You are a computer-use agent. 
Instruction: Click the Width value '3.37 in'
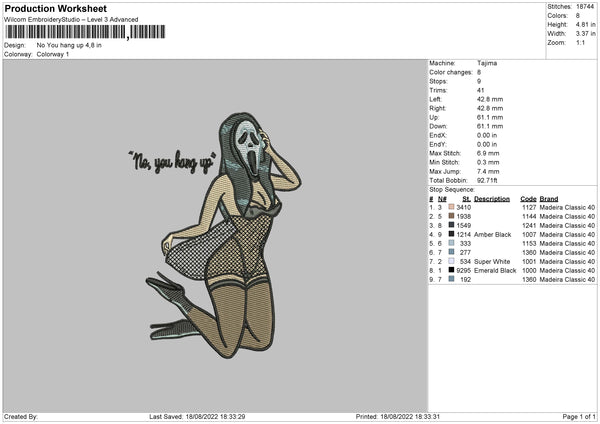click(585, 34)
